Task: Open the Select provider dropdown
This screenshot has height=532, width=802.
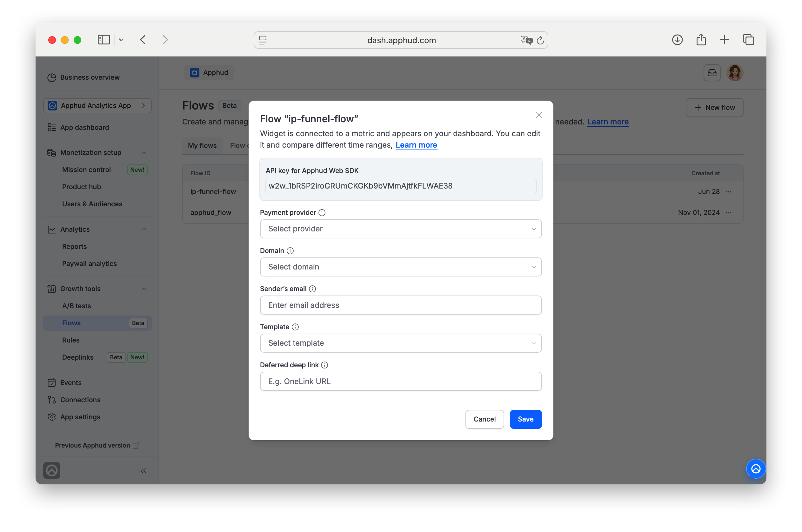Action: coord(400,229)
